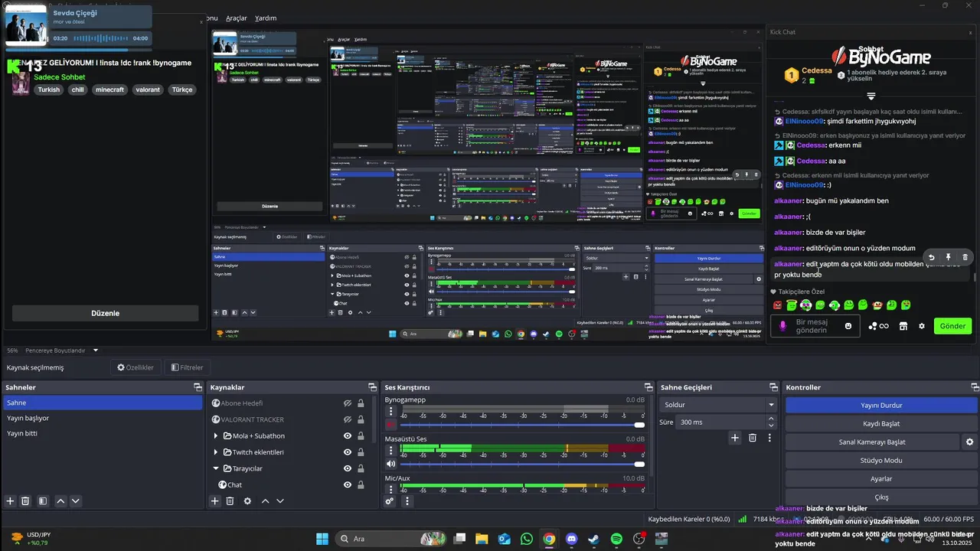The height and width of the screenshot is (551, 980).
Task: Open Yardım menu
Action: 266,18
